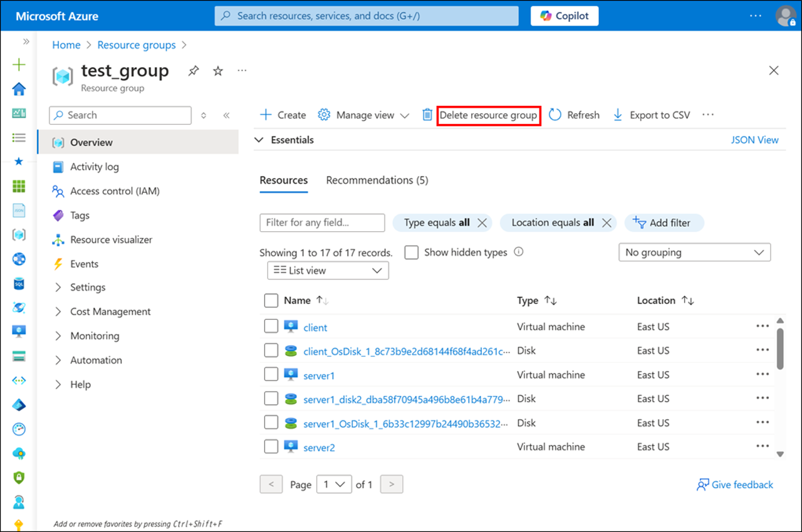Viewport: 802px width, 532px height.
Task: Select the Home icon in the left sidebar
Action: click(19, 89)
